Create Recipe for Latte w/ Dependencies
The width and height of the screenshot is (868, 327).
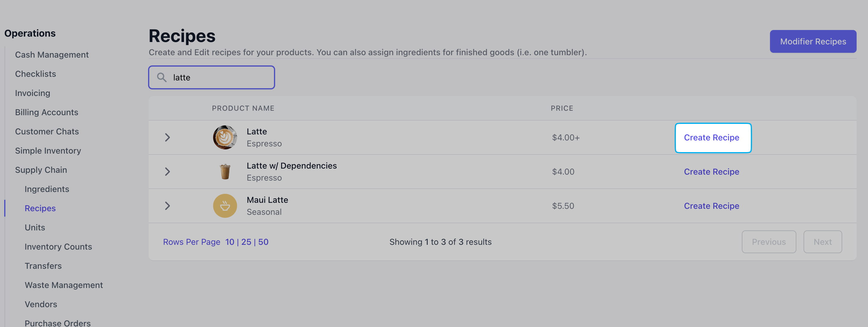(x=711, y=172)
